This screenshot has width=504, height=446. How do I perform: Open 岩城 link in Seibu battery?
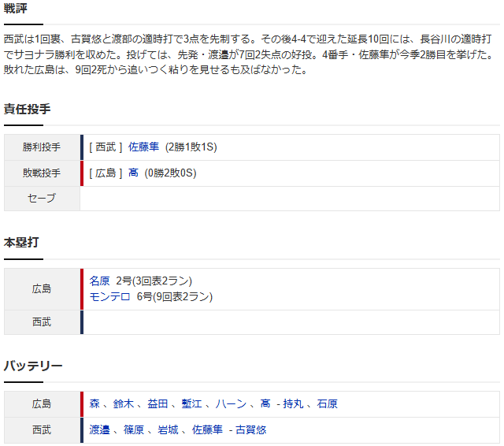click(168, 429)
